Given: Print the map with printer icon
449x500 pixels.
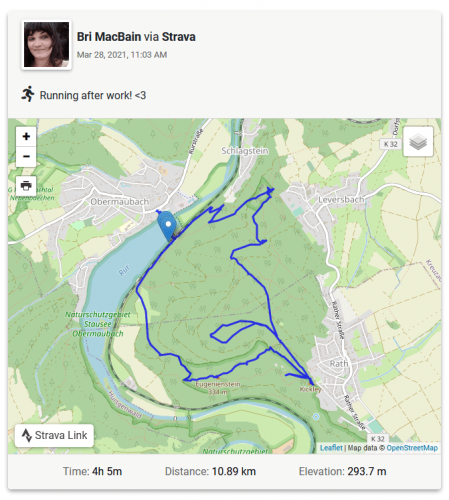Looking at the screenshot, I should click(x=26, y=185).
